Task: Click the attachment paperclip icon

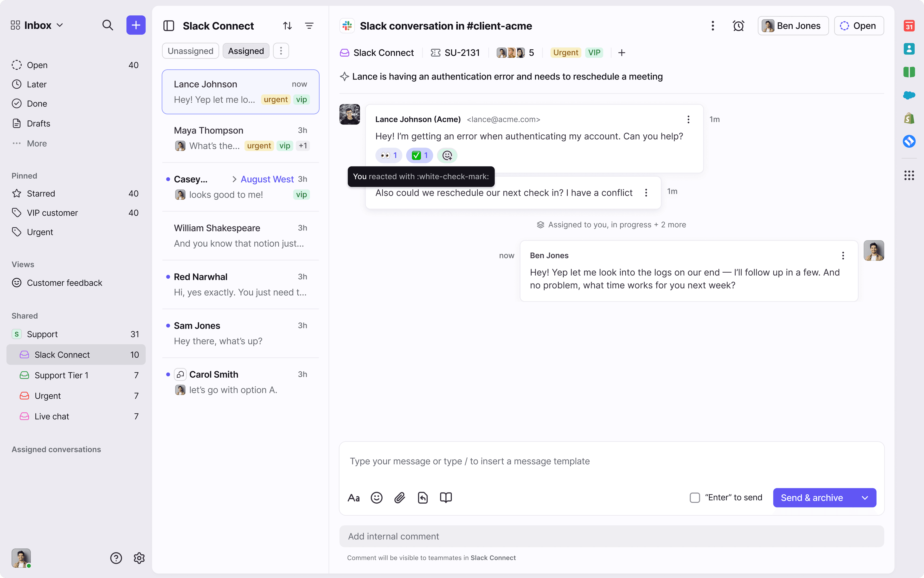Action: (x=399, y=498)
